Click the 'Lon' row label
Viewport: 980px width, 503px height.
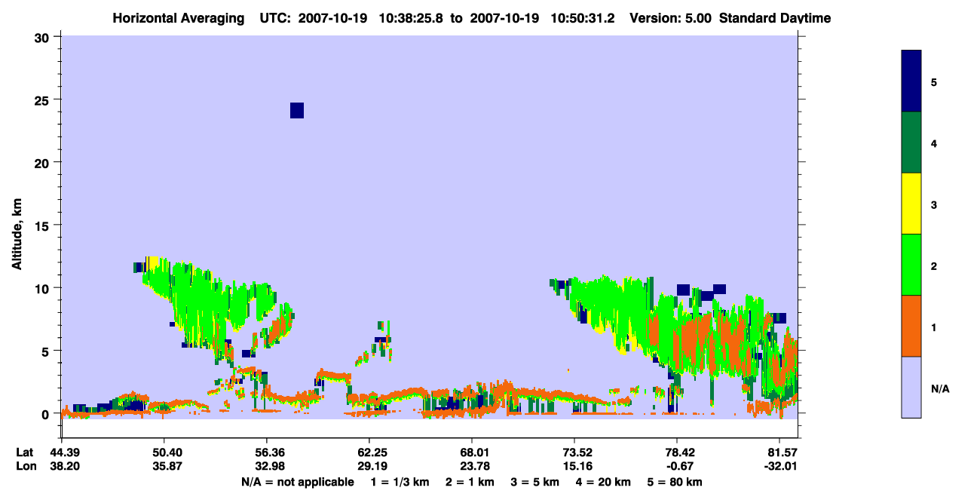pos(25,466)
